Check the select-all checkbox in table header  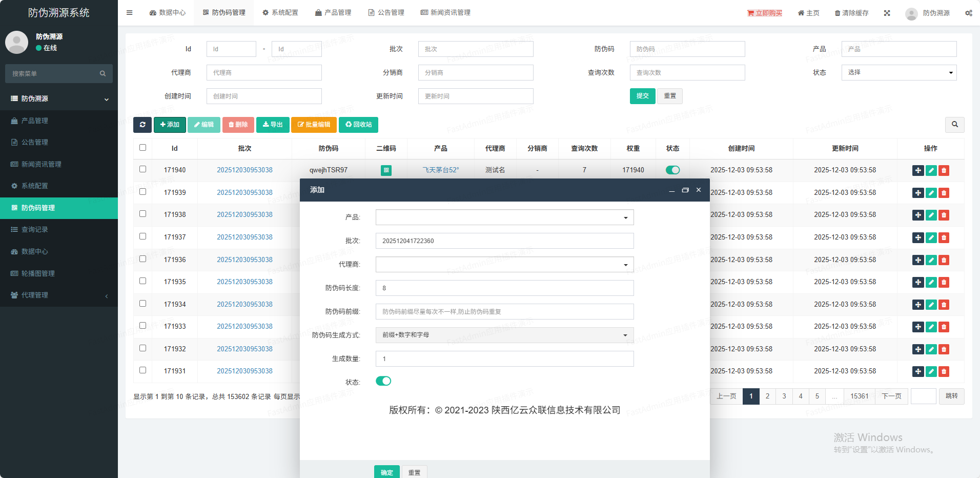click(x=143, y=148)
